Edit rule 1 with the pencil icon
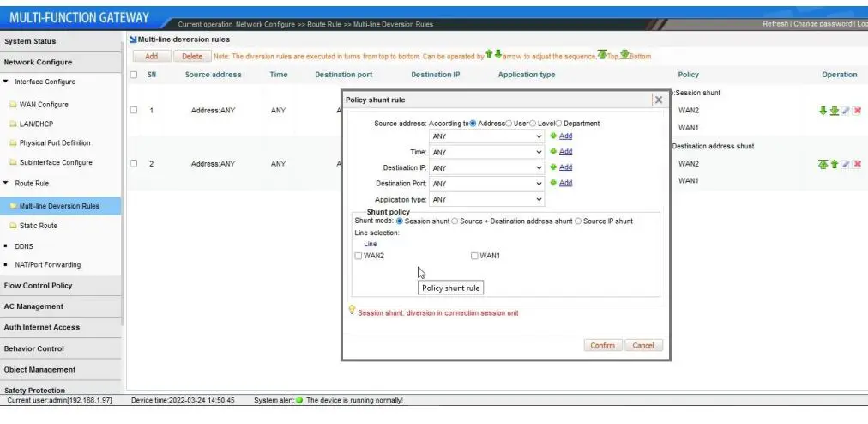This screenshot has height=424, width=868. pos(846,111)
